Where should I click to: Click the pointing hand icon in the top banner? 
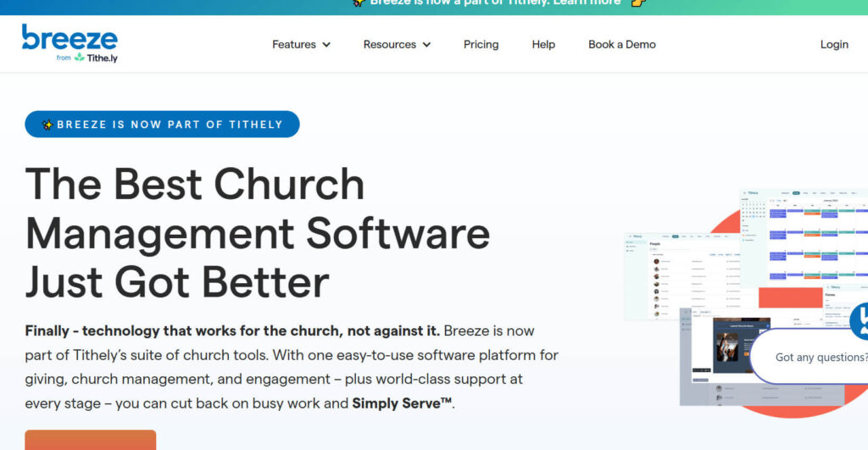(x=639, y=3)
